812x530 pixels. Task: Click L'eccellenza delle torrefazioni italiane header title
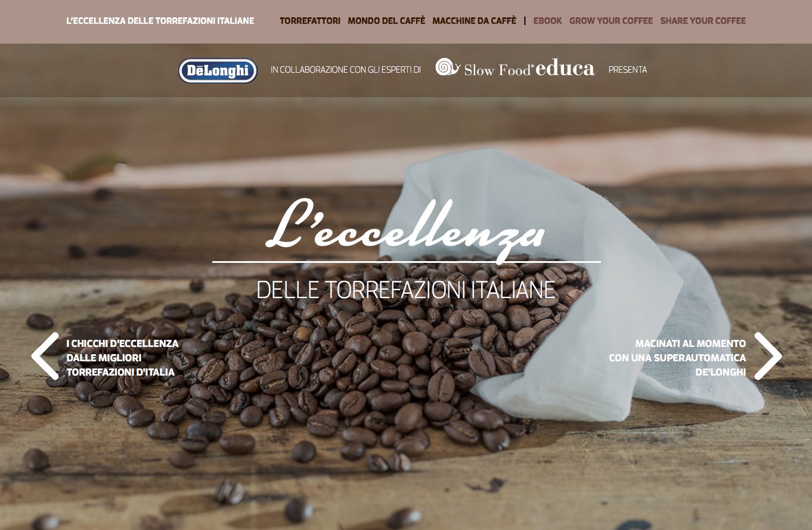pyautogui.click(x=160, y=21)
